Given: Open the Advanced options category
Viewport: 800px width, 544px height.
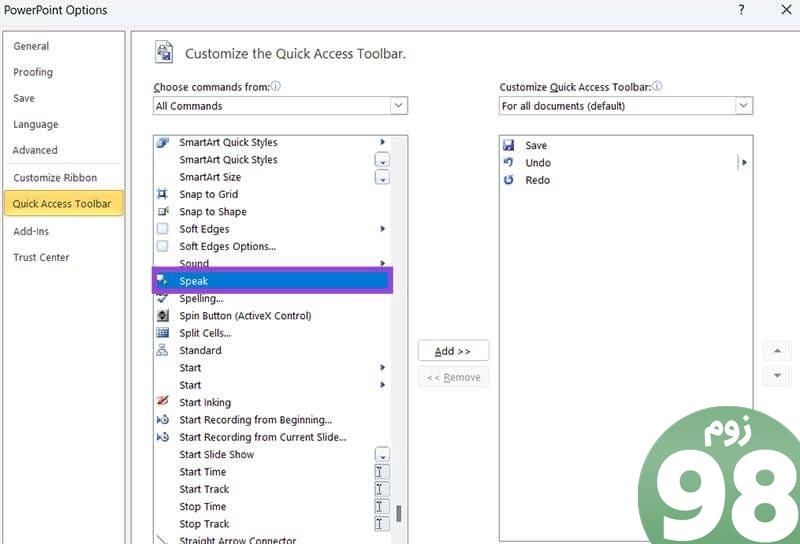Looking at the screenshot, I should pyautogui.click(x=35, y=150).
